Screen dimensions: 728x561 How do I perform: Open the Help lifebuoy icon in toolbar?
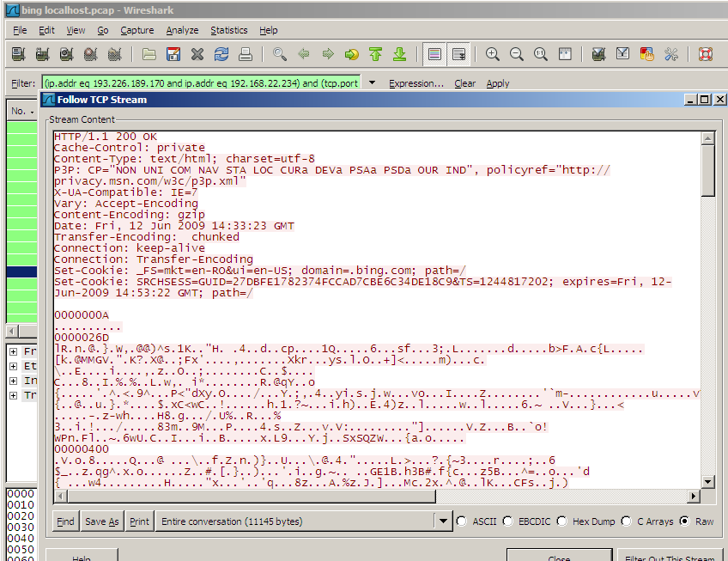pos(706,54)
